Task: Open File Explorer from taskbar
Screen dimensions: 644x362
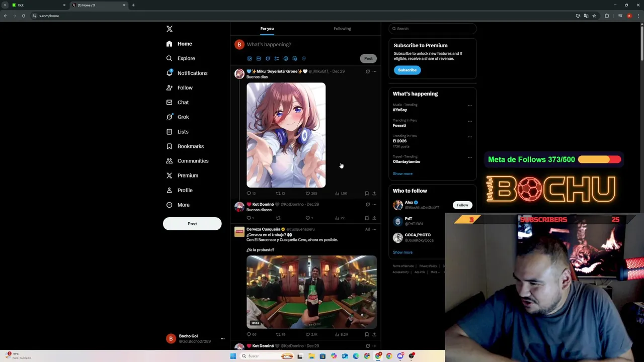Action: (311, 356)
